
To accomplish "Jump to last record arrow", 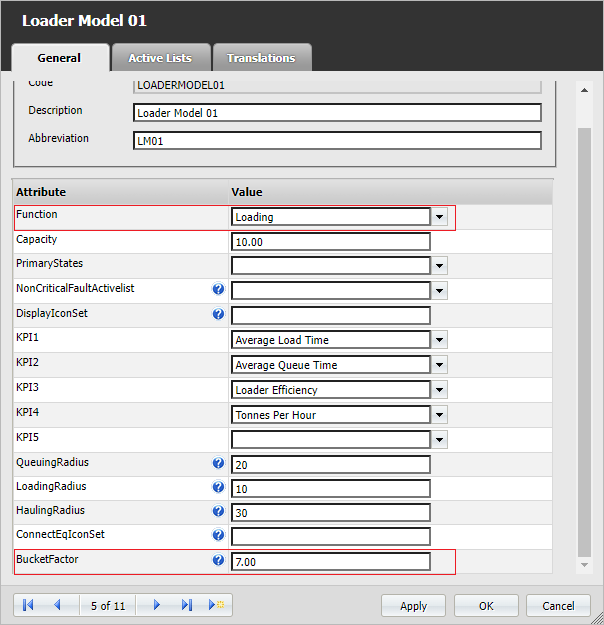I will 187,605.
